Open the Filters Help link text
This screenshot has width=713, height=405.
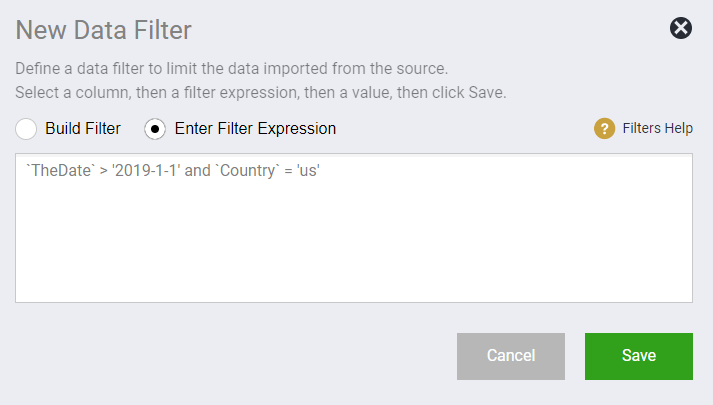coord(658,128)
